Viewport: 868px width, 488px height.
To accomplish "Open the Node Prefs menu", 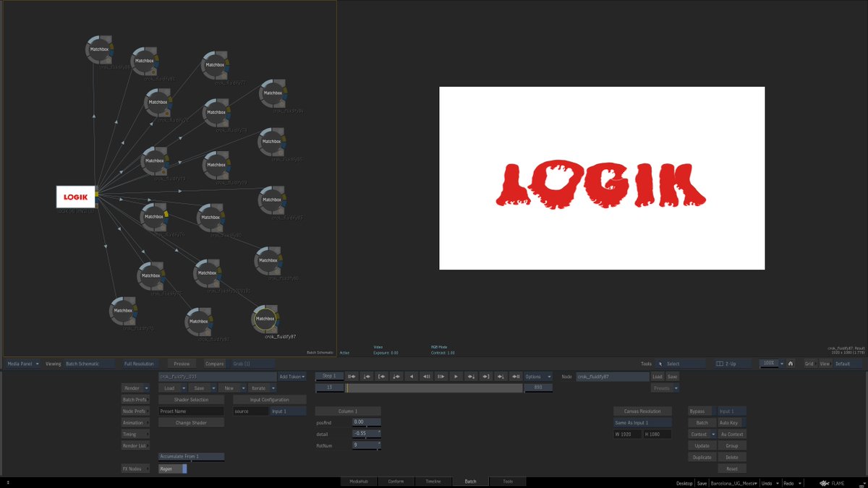I will [135, 411].
